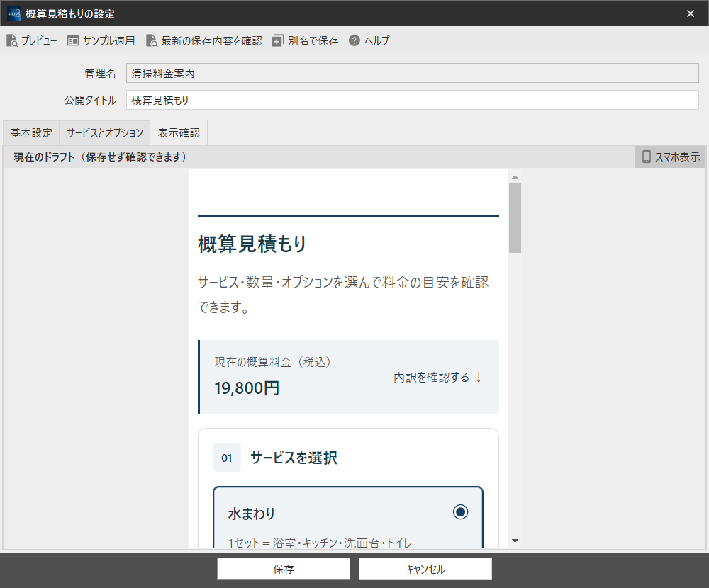The height and width of the screenshot is (588, 709).
Task: Click the 1セット＝浴室・キッチン description text
Action: coord(320,543)
